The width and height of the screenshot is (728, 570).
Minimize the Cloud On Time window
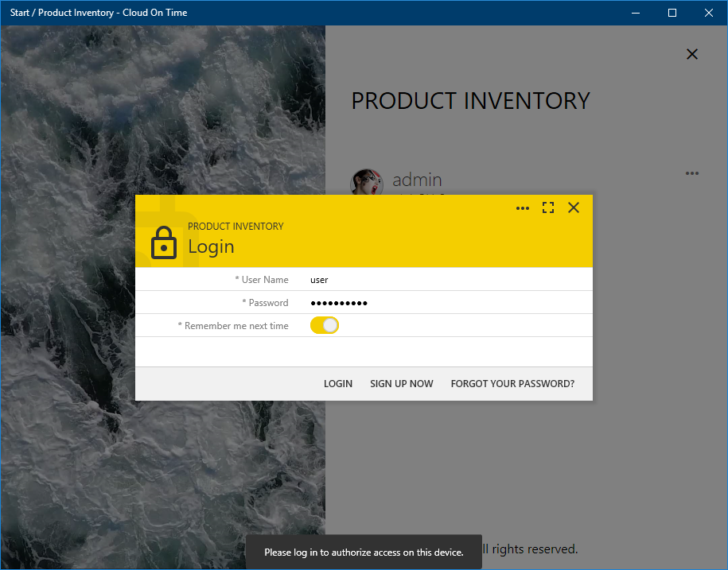click(636, 13)
